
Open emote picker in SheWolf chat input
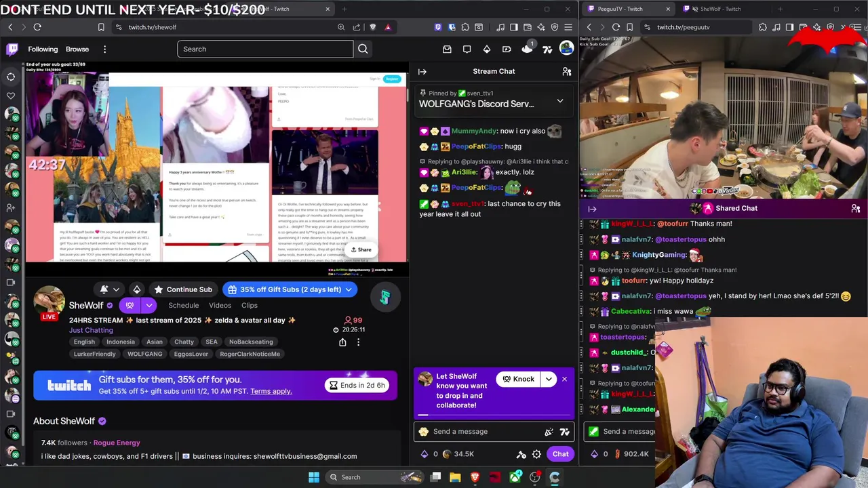564,431
